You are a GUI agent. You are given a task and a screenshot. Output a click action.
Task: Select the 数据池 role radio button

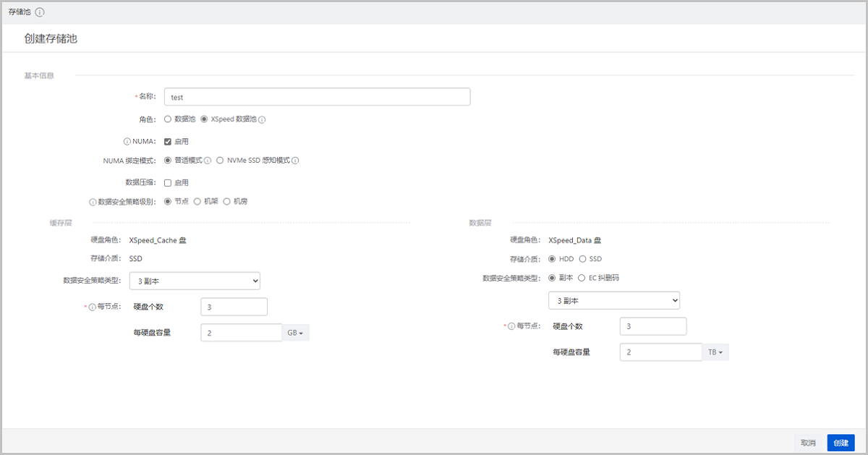tap(168, 119)
